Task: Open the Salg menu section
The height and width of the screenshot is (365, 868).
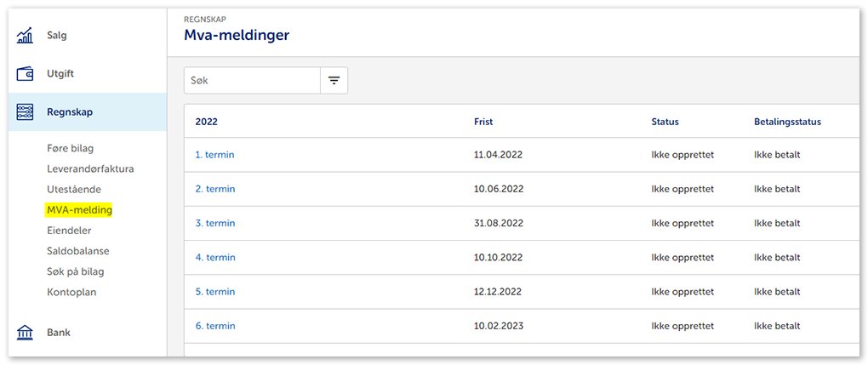Action: (57, 36)
